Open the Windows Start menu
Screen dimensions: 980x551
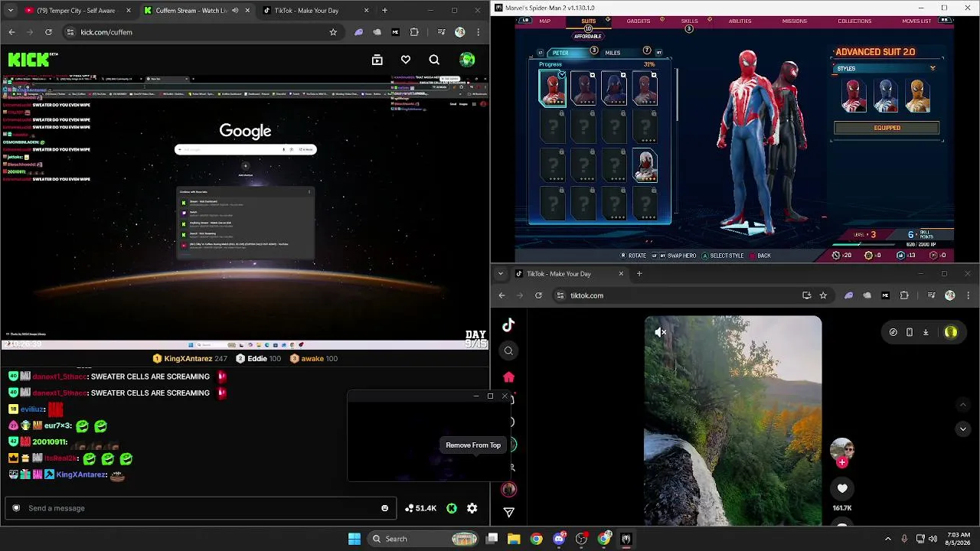(354, 539)
